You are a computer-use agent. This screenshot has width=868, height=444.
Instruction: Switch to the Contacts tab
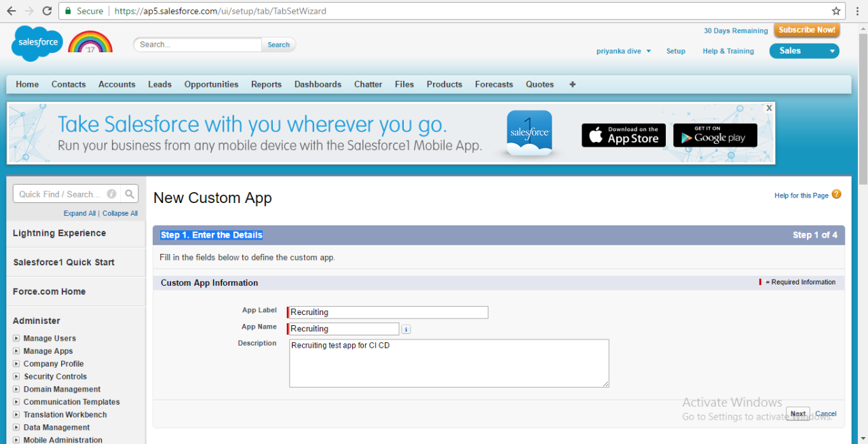coord(69,84)
